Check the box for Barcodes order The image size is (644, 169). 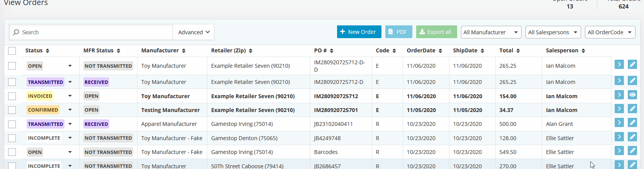12,152
